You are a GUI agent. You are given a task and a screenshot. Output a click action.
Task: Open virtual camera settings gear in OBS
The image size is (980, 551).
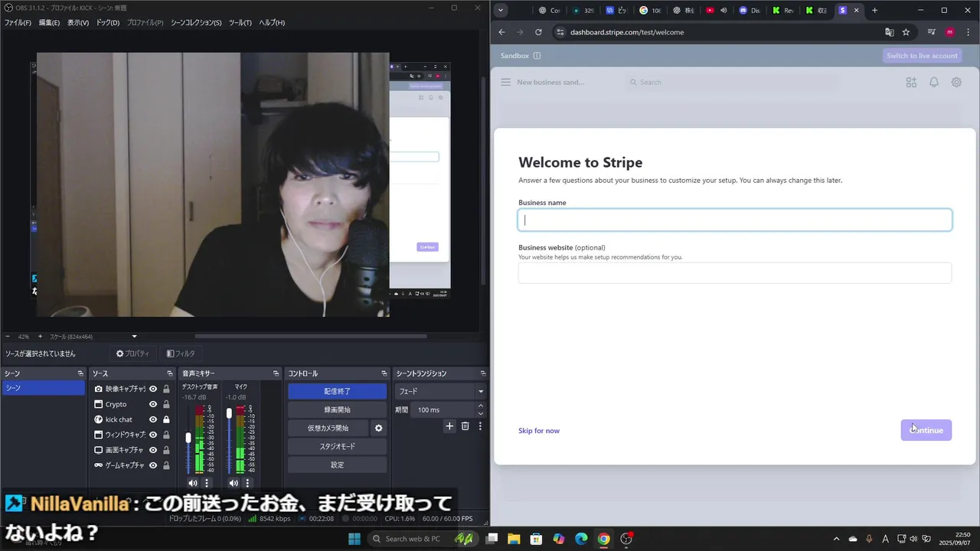378,428
